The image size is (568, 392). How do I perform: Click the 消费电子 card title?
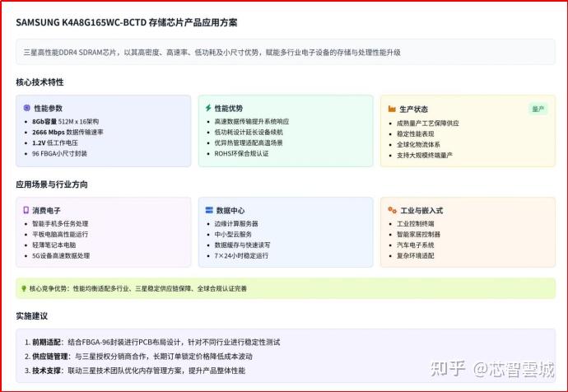pyautogui.click(x=46, y=211)
